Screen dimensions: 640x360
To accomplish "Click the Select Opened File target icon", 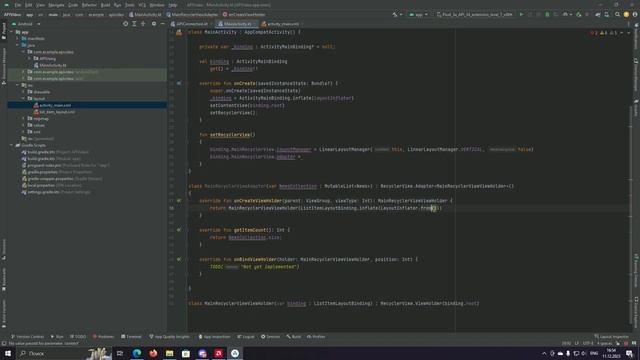I will pos(125,24).
